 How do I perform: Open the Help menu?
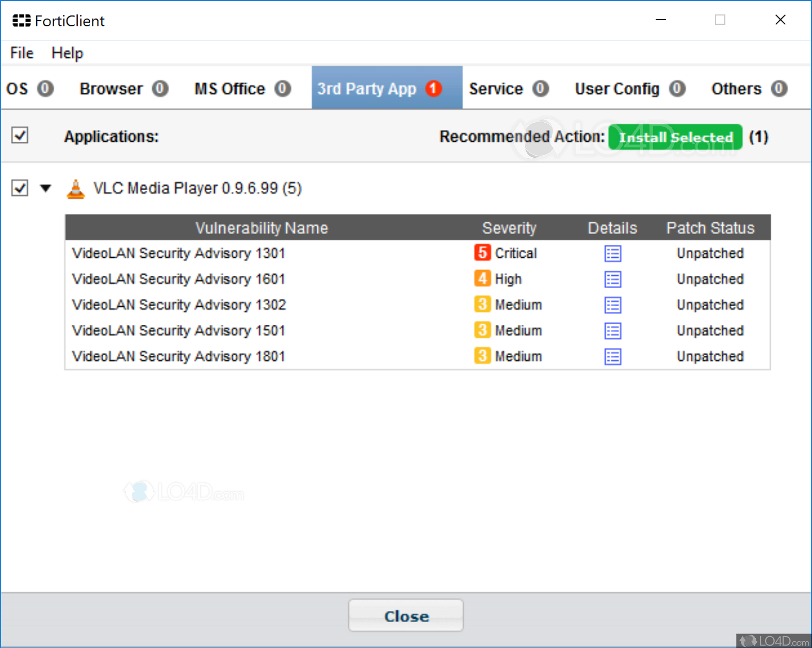click(67, 53)
